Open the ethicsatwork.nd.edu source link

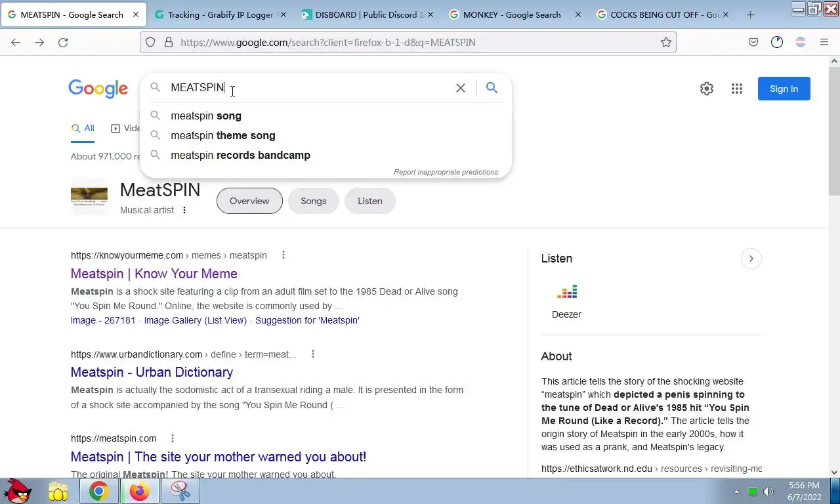click(x=652, y=469)
